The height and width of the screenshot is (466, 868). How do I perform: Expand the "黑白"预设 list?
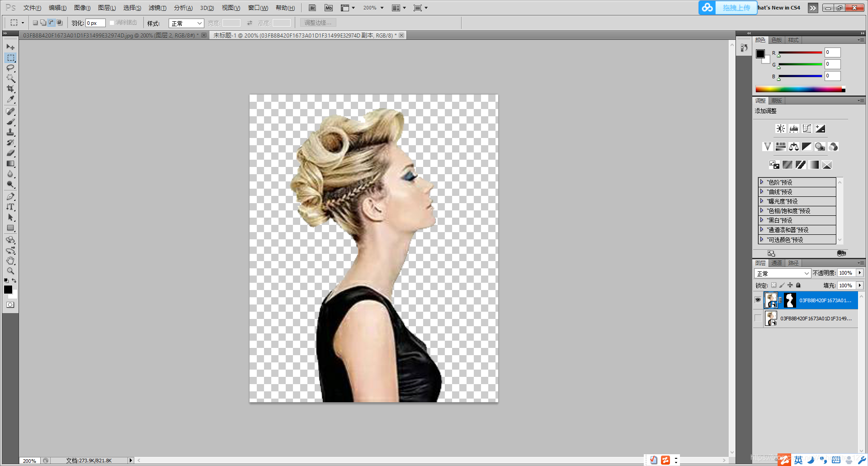(762, 220)
